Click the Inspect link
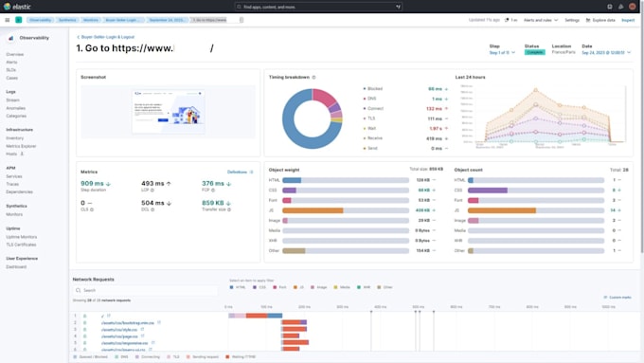 628,20
